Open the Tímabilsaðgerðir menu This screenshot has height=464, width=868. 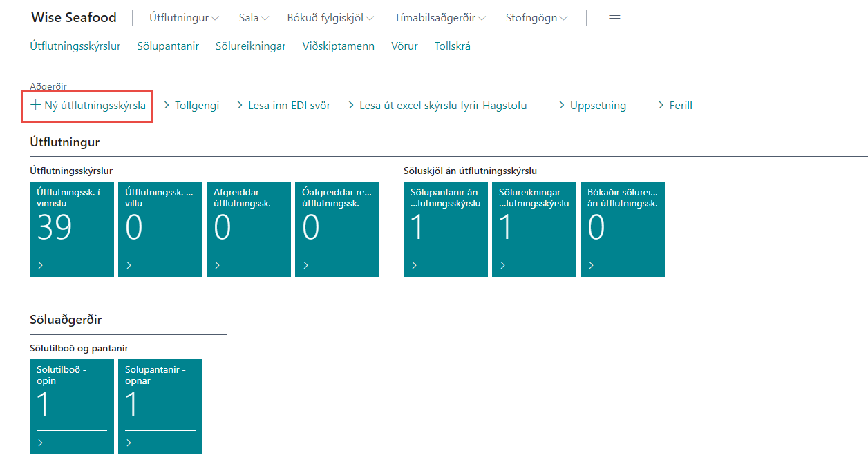pos(440,18)
